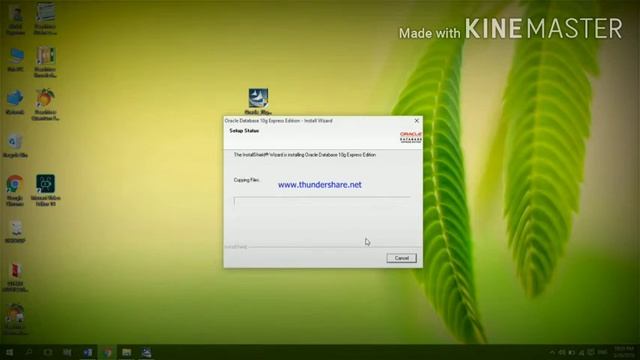Open the taskbar clock
This screenshot has width=640, height=360.
point(623,352)
